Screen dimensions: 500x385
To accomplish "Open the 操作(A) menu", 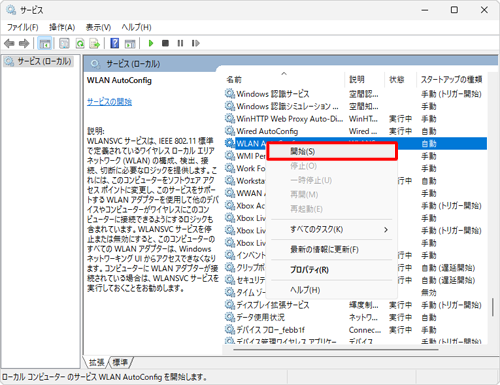I will pos(62,27).
